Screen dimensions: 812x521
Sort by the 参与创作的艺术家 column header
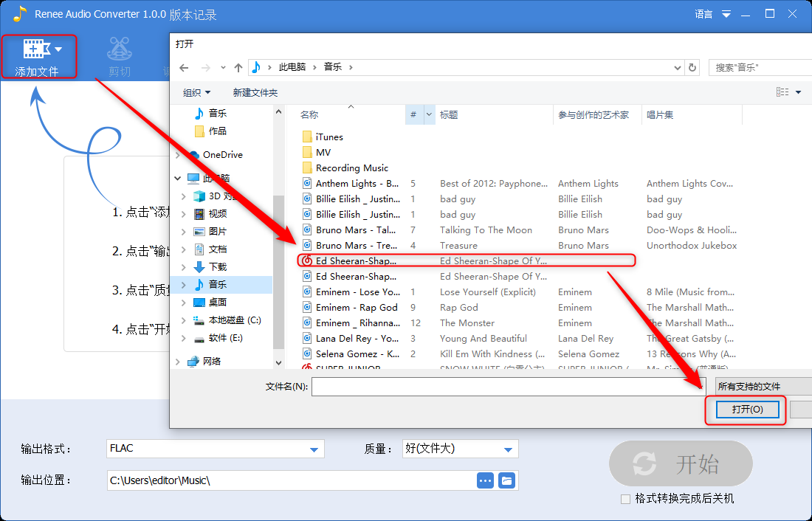[593, 115]
